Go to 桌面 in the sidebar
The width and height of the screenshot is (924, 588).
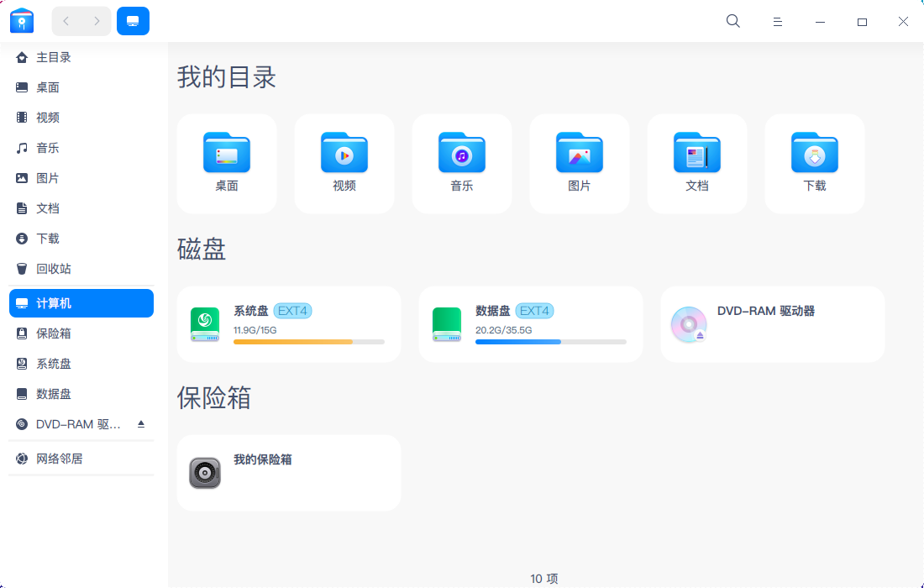tap(81, 87)
